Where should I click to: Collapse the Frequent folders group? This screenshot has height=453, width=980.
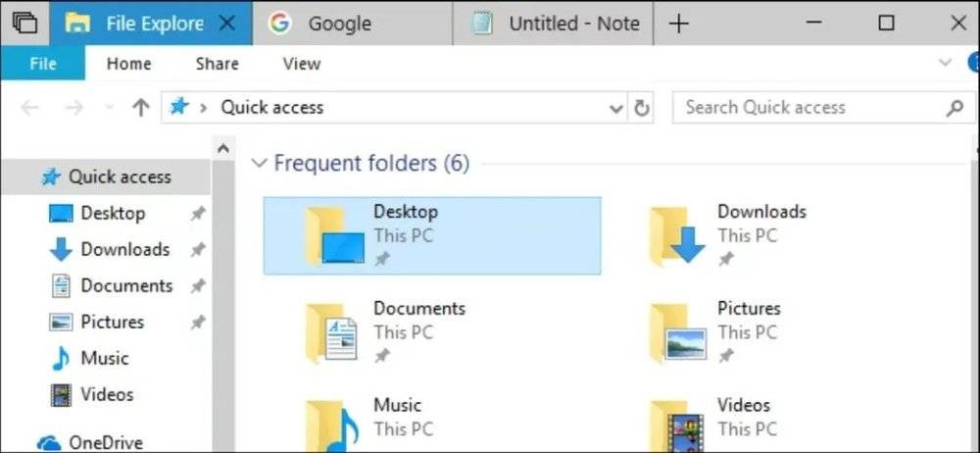point(258,164)
